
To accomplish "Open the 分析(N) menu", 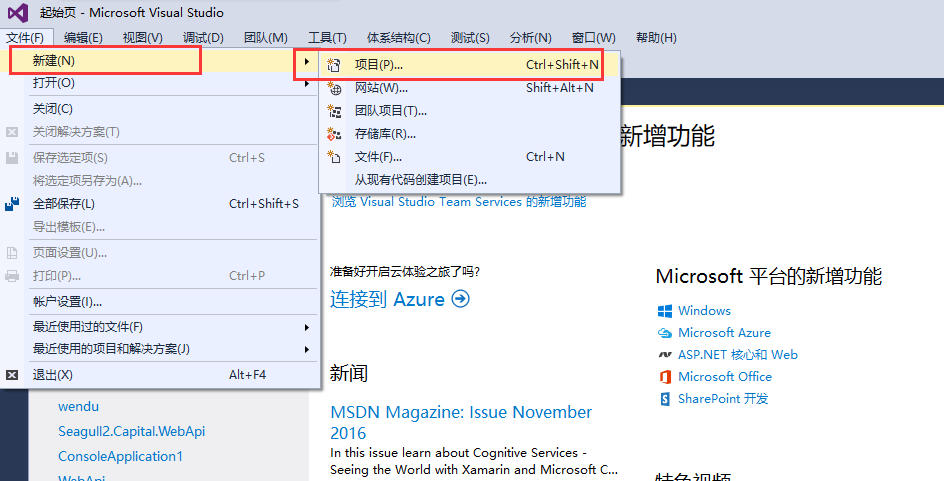I will 530,37.
